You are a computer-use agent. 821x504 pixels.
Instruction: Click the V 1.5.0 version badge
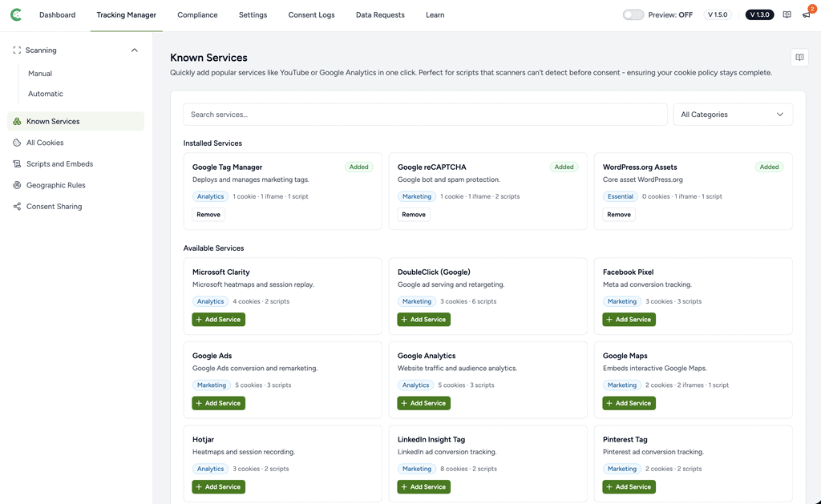click(x=718, y=14)
